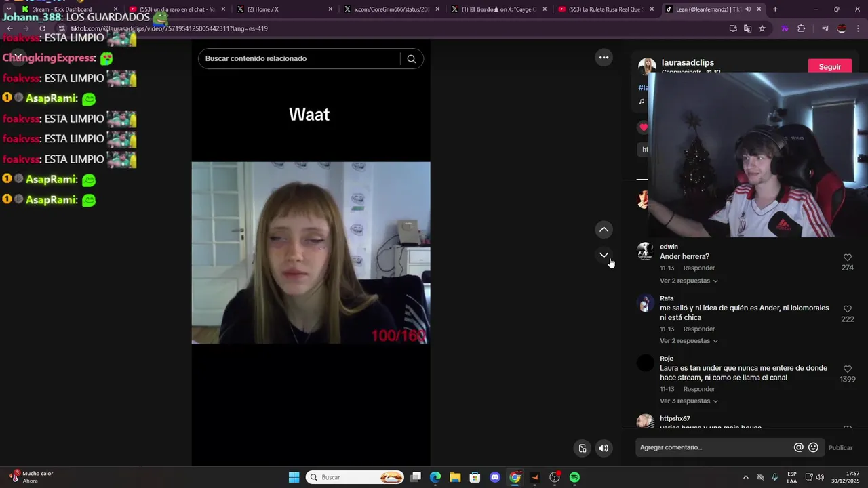Viewport: 868px width, 488px height.
Task: Open the three-dots more options menu
Action: [x=604, y=58]
